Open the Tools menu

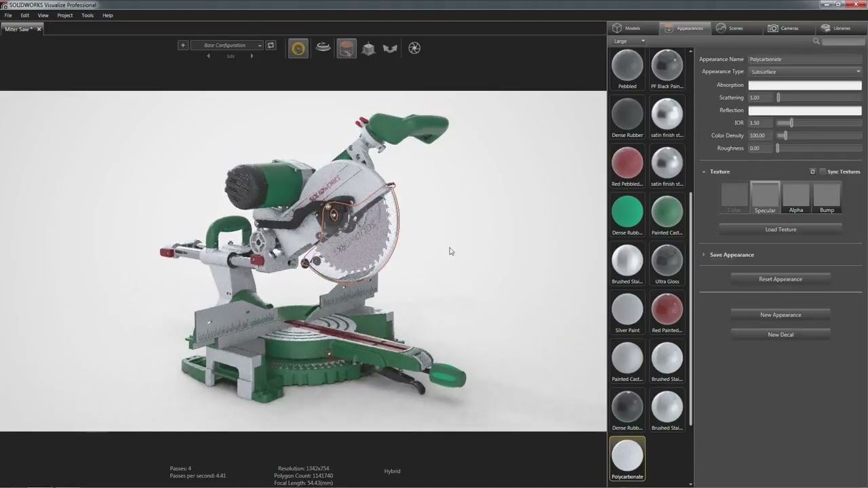[x=87, y=15]
